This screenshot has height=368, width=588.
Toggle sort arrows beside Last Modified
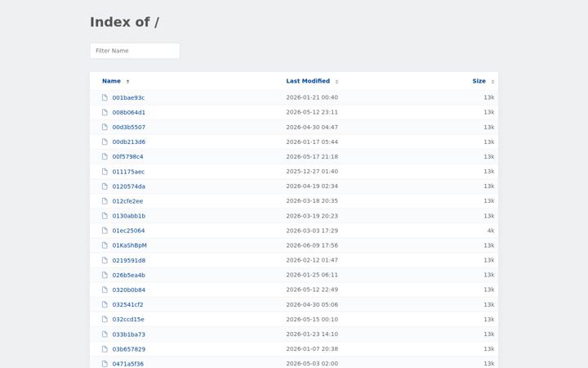coord(336,82)
